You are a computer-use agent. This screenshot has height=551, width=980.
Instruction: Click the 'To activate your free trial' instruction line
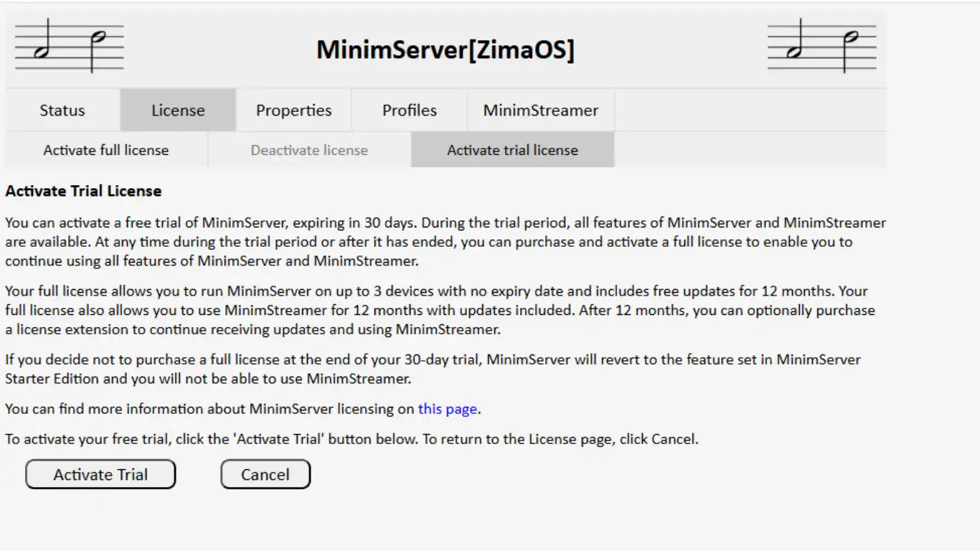pos(352,439)
